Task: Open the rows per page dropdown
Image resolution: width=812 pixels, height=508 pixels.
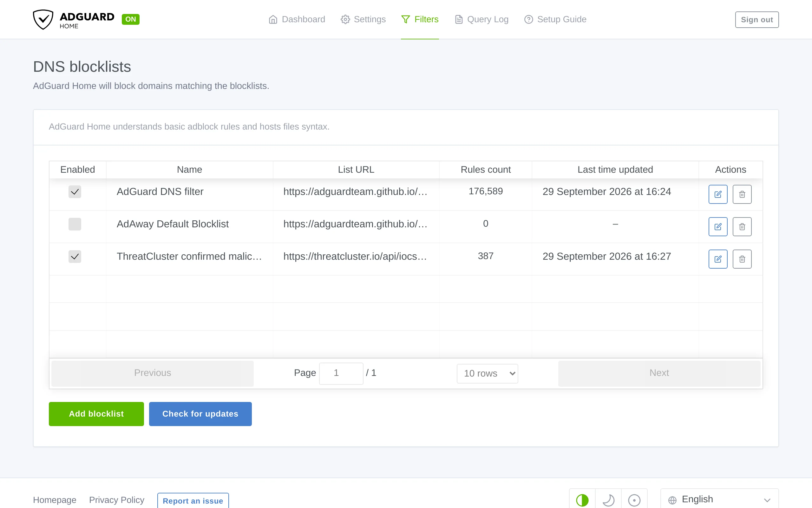Action: [487, 373]
